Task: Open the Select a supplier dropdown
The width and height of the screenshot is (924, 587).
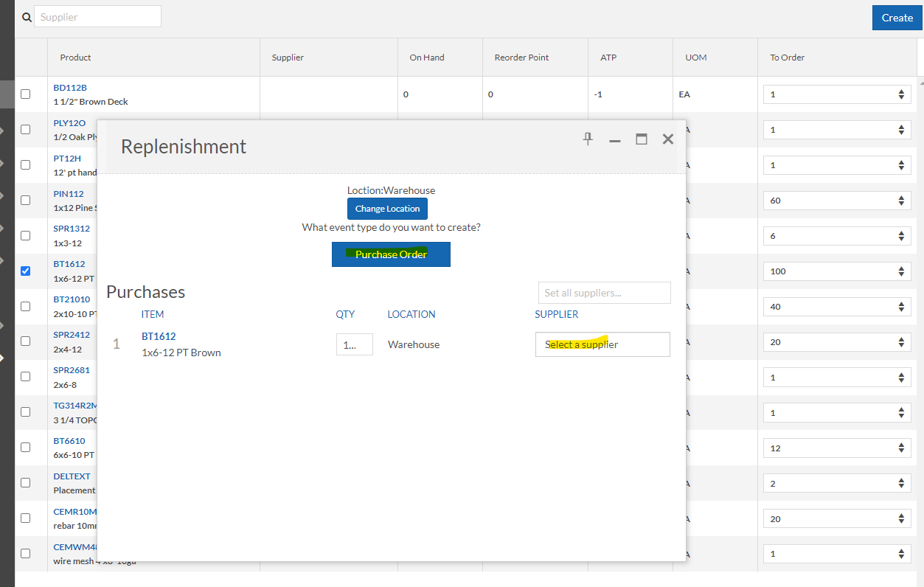Action: (602, 344)
